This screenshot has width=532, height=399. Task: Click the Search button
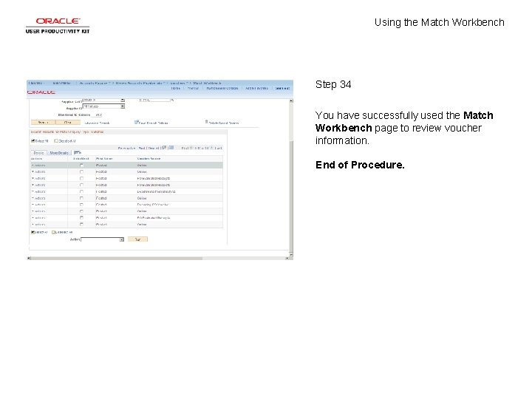tap(43, 123)
